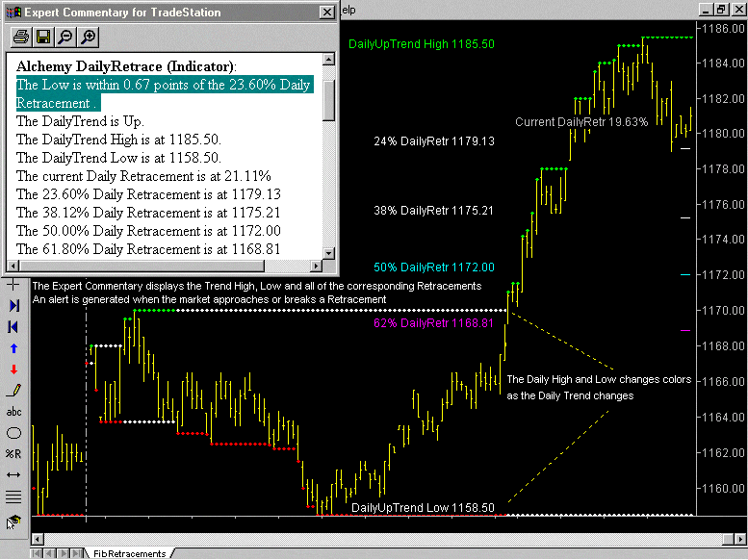748x560 pixels.
Task: Click 'DailyUpTrend Low 1158.50' chart label
Action: coord(423,507)
